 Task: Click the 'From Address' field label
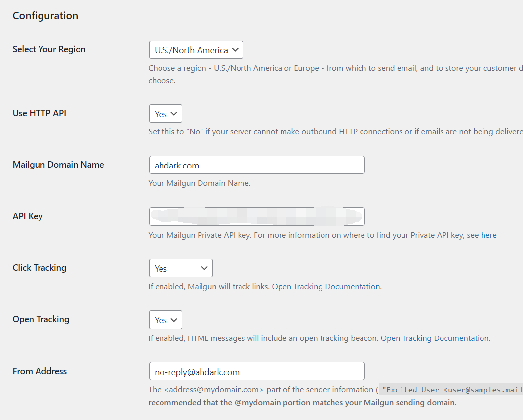pyautogui.click(x=40, y=371)
